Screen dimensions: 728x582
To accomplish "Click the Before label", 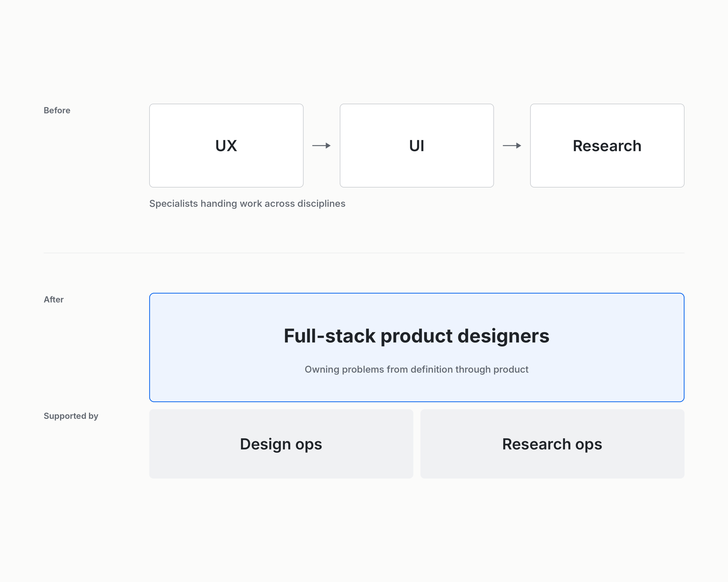I will [x=57, y=110].
